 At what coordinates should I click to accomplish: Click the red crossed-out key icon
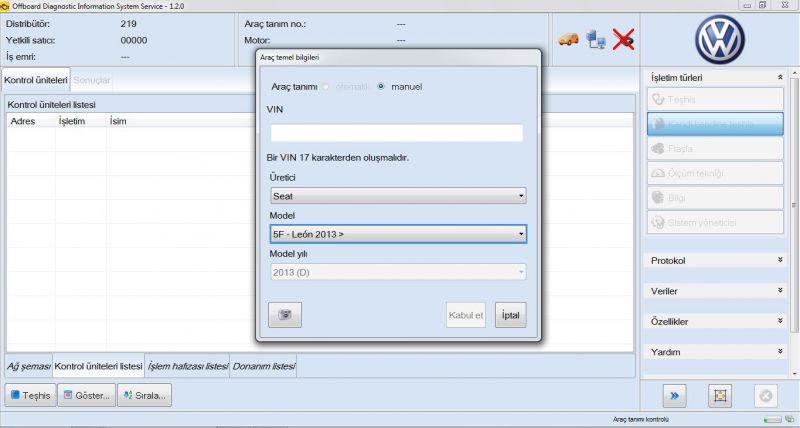[x=623, y=39]
